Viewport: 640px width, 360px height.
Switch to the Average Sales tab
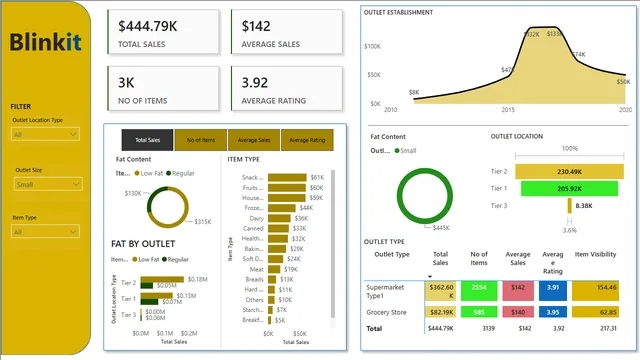click(254, 140)
